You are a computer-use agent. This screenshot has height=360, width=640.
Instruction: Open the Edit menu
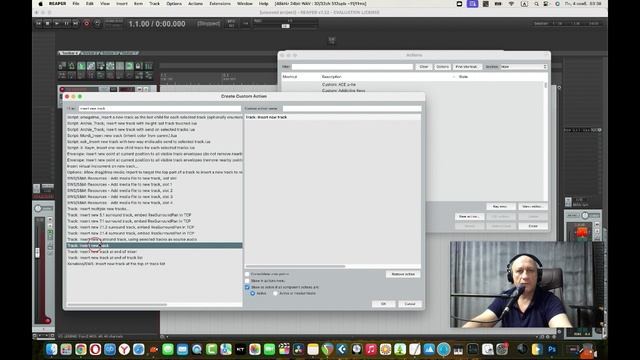pyautogui.click(x=90, y=4)
